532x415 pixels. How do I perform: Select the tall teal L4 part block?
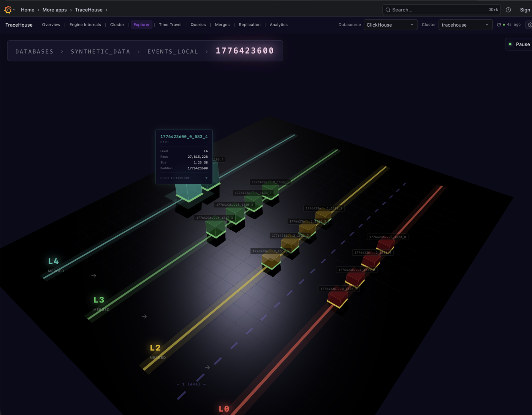tap(188, 192)
